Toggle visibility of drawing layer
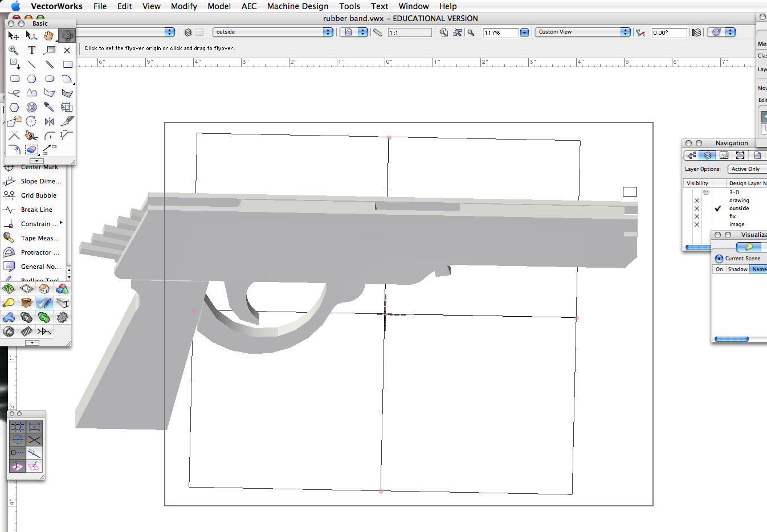The width and height of the screenshot is (767, 532). pyautogui.click(x=697, y=200)
